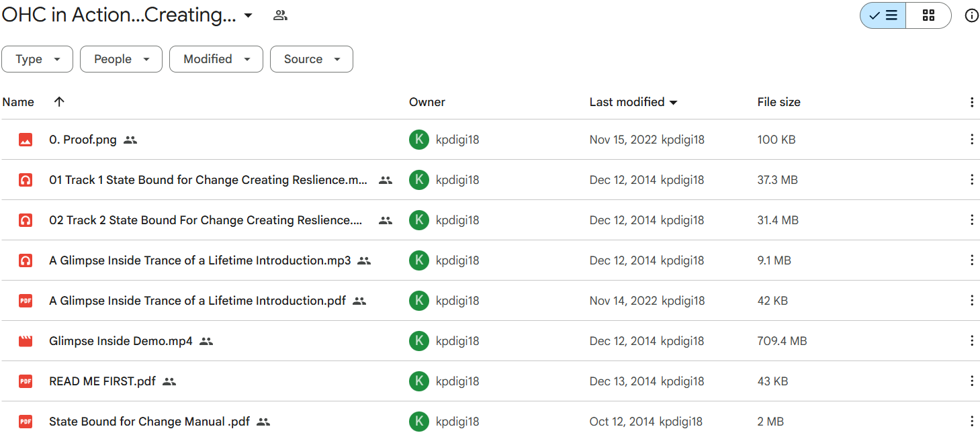
Task: Click the image icon for 0. Proof.png
Action: [x=26, y=140]
